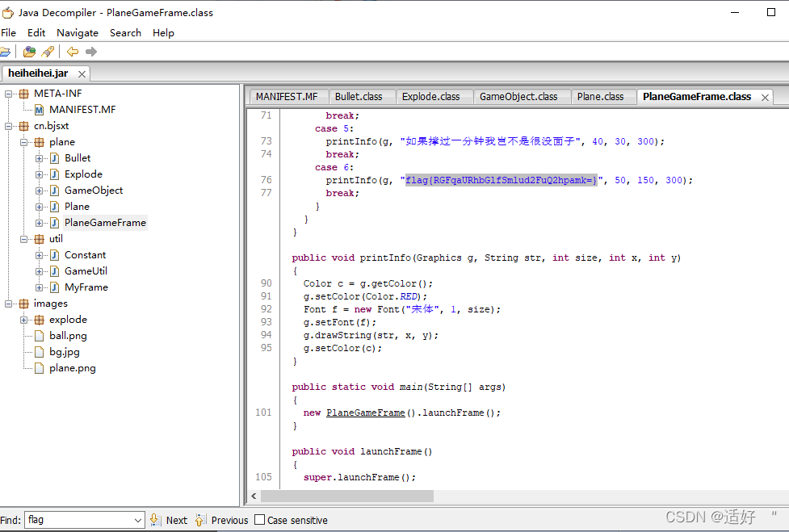The width and height of the screenshot is (789, 532).
Task: Click the plane.png file icon
Action: coord(40,368)
